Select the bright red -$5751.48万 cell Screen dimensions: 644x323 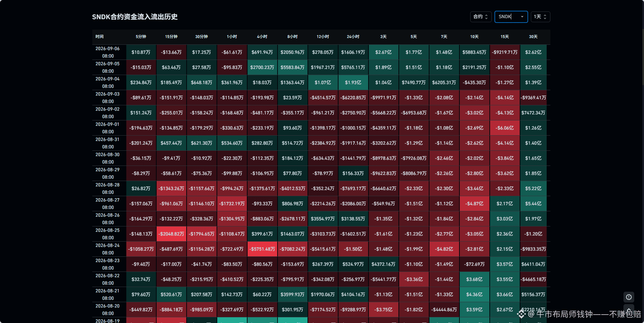click(262, 249)
